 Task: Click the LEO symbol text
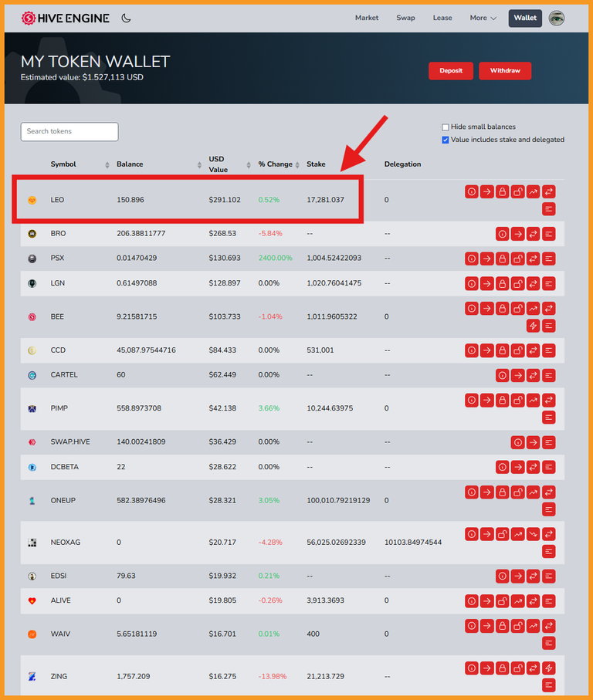[57, 200]
